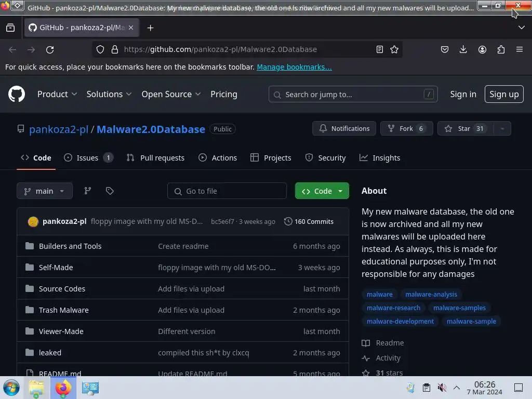The image size is (532, 399).
Task: Expand the green Code dropdown
Action: 341,191
